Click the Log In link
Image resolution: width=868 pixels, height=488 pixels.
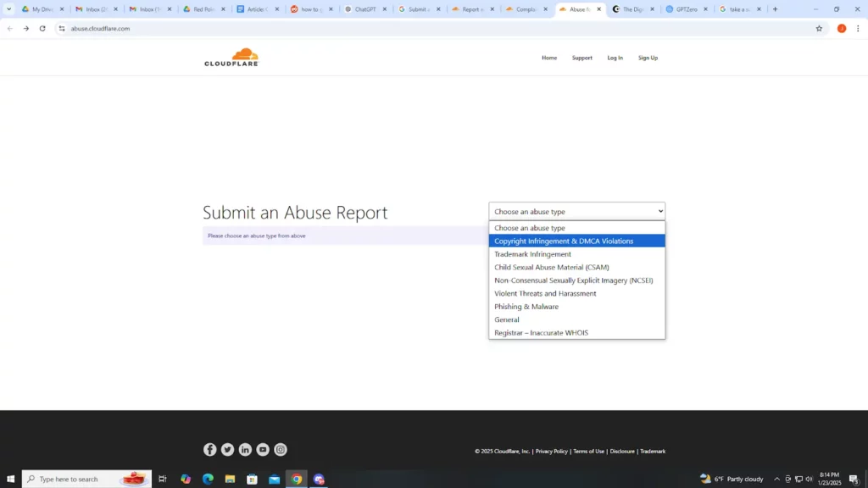615,58
